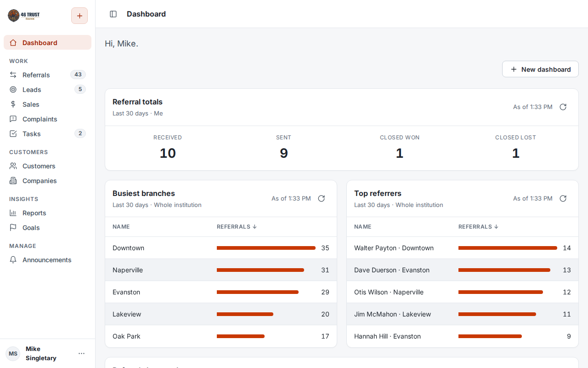
Task: Click the Lakeview referrals progress bar
Action: (x=245, y=314)
